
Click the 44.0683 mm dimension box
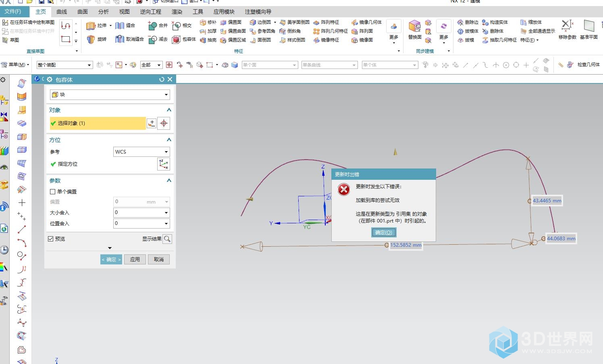[561, 238]
